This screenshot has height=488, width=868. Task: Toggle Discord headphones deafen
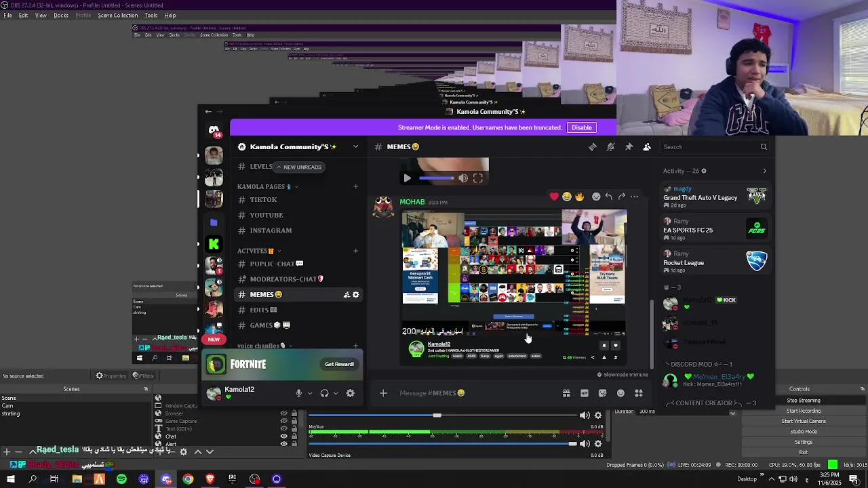pos(324,393)
